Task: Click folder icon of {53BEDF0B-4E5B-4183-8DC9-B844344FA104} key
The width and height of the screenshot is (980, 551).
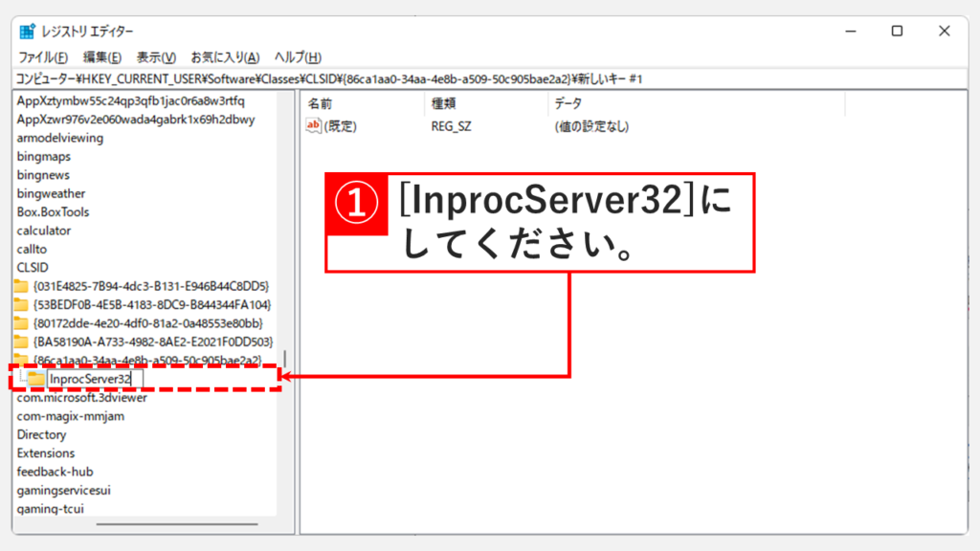Action: tap(21, 304)
